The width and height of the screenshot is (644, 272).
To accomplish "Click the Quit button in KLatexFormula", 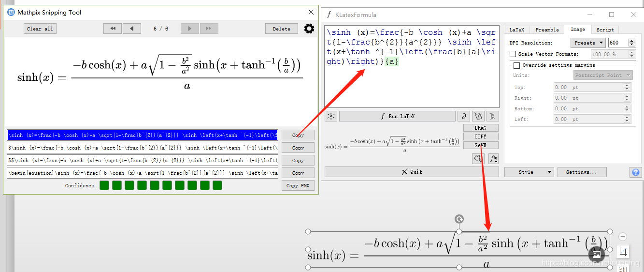I will (412, 172).
